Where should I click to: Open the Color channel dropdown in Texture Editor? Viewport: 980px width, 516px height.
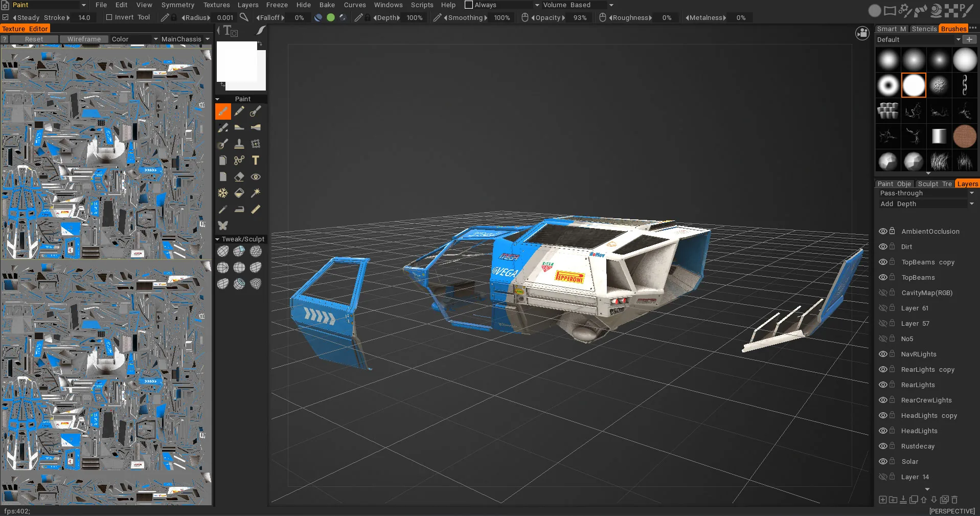tap(134, 39)
